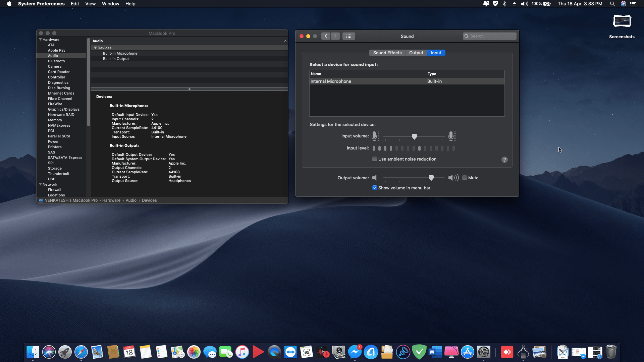
Task: Click Bluetooth icon in menu bar
Action: tap(504, 4)
